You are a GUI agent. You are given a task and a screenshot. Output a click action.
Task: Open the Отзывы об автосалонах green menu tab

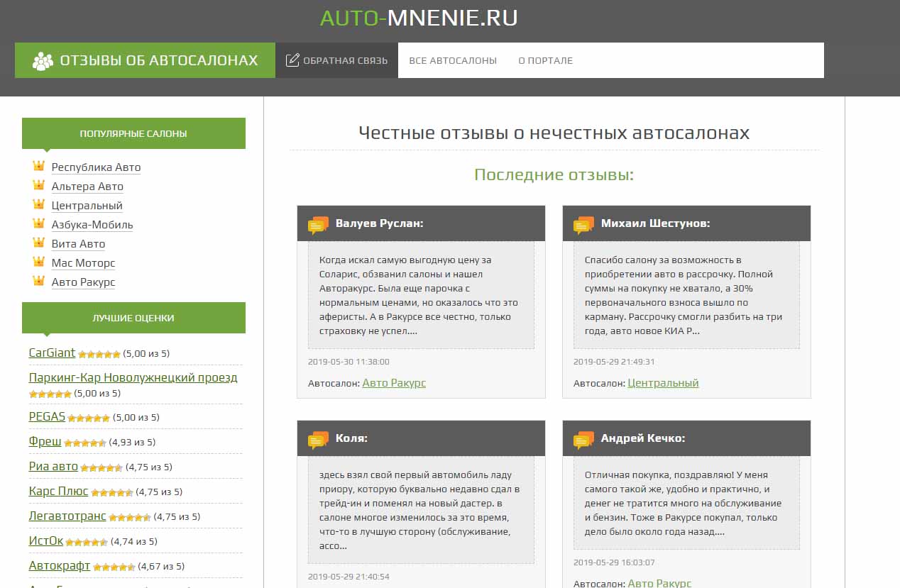[145, 60]
